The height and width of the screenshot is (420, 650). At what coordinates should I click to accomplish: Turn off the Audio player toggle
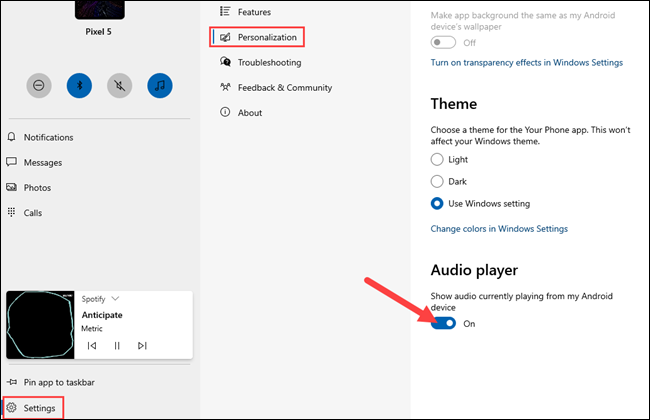[x=444, y=323]
